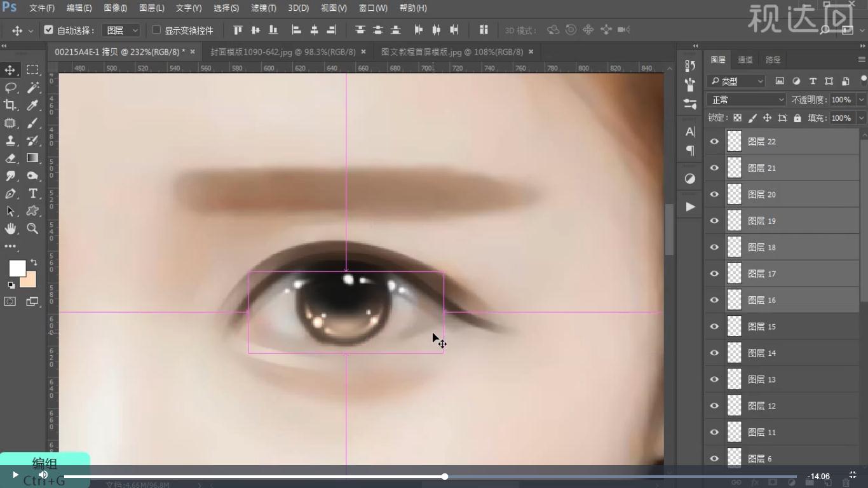Open the Paragraph panel icon
Image resolution: width=868 pixels, height=488 pixels.
point(690,151)
